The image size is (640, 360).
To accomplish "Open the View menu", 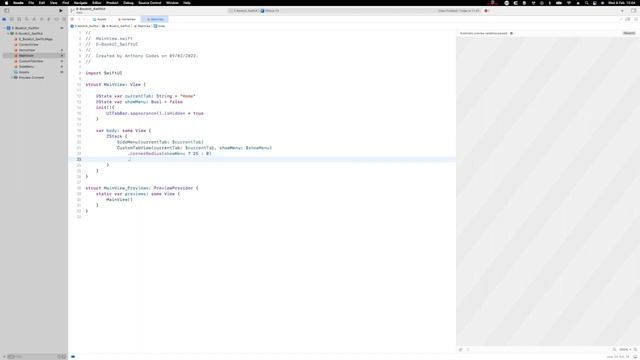I will tap(53, 3).
